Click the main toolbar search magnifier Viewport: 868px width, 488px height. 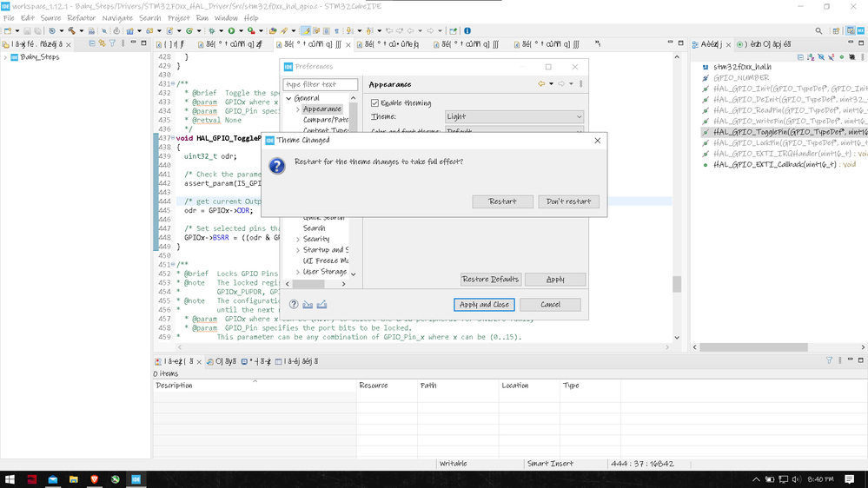click(x=818, y=31)
